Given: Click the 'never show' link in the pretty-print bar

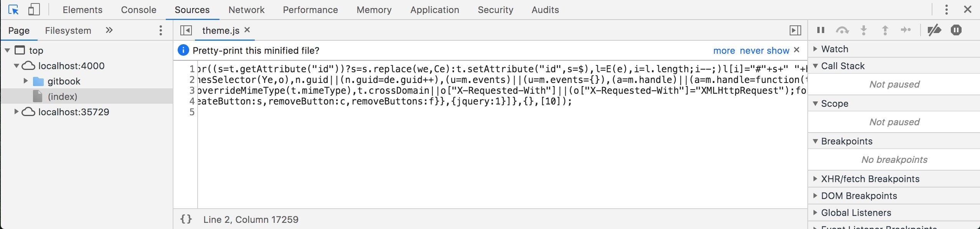Looking at the screenshot, I should (765, 50).
